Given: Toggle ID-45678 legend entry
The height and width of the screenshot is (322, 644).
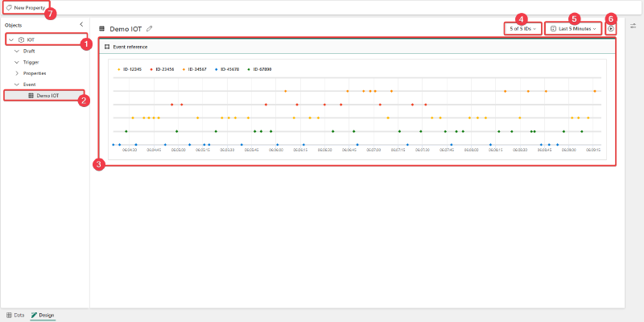Looking at the screenshot, I should point(227,69).
